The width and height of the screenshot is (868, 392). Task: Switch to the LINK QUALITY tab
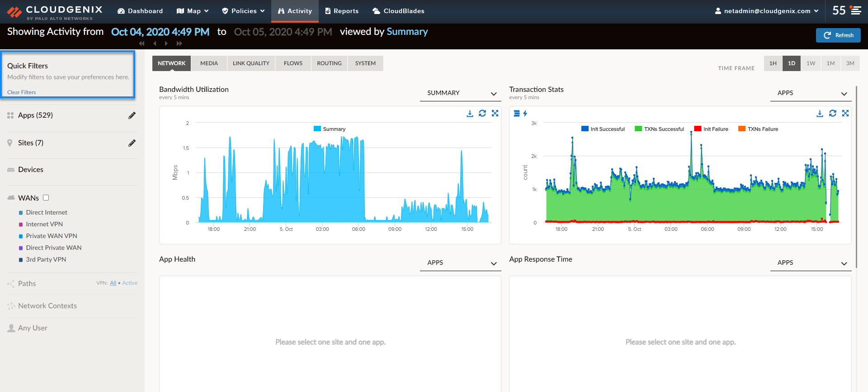point(251,63)
